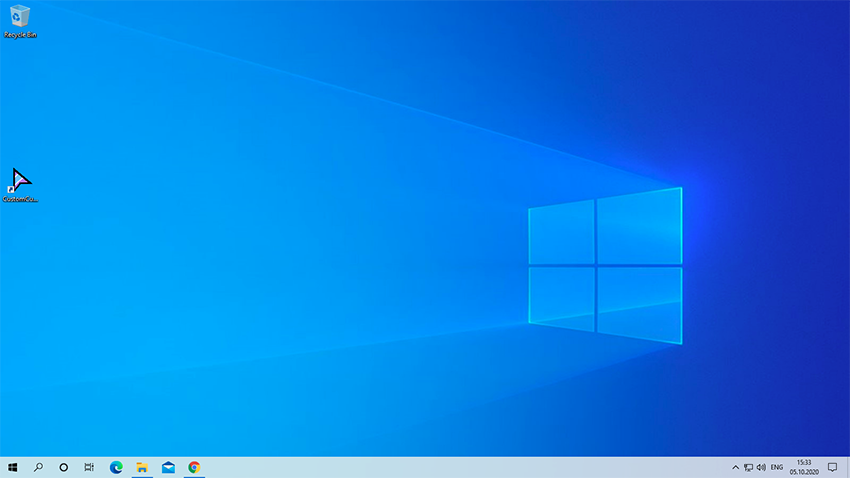The height and width of the screenshot is (478, 850).
Task: Open network status tray icon
Action: pos(748,467)
